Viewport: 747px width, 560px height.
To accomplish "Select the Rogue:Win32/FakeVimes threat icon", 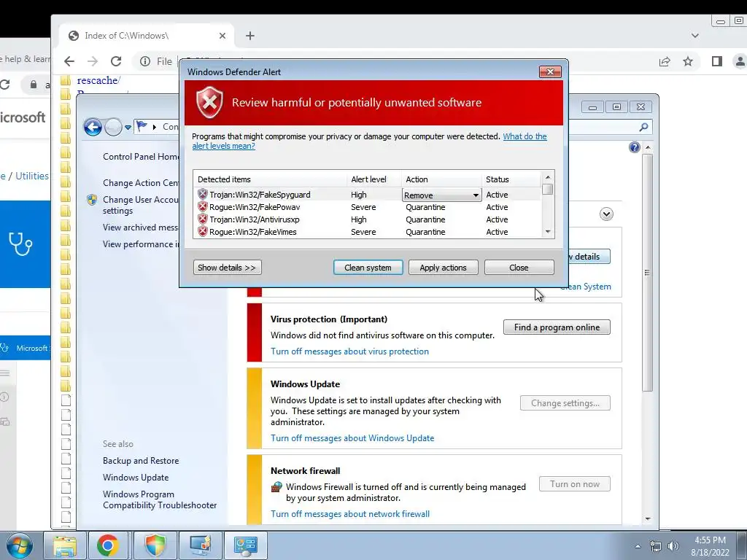I will click(203, 231).
